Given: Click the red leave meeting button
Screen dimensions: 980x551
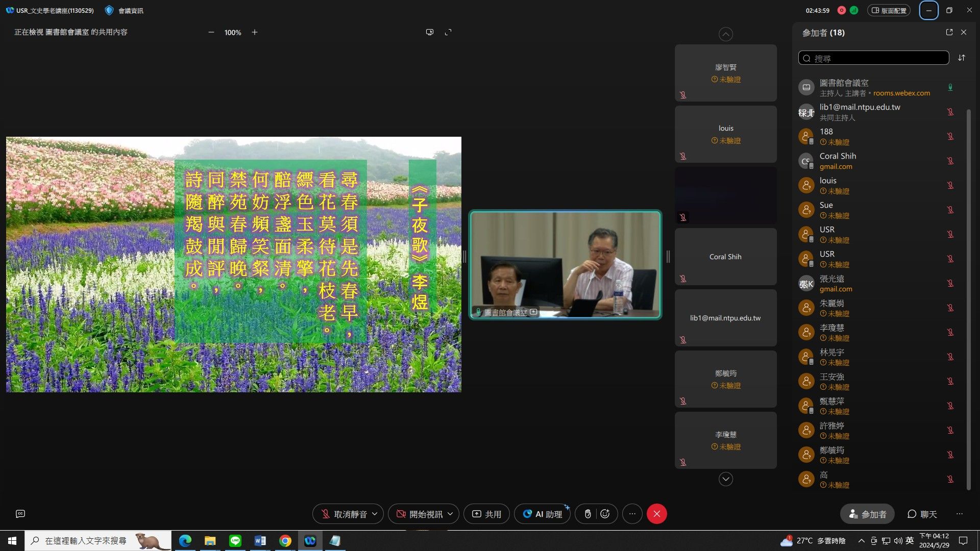Looking at the screenshot, I should [656, 514].
